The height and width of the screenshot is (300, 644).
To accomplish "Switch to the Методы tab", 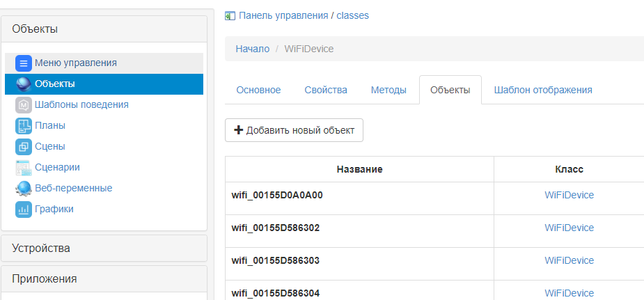I will pyautogui.click(x=388, y=90).
